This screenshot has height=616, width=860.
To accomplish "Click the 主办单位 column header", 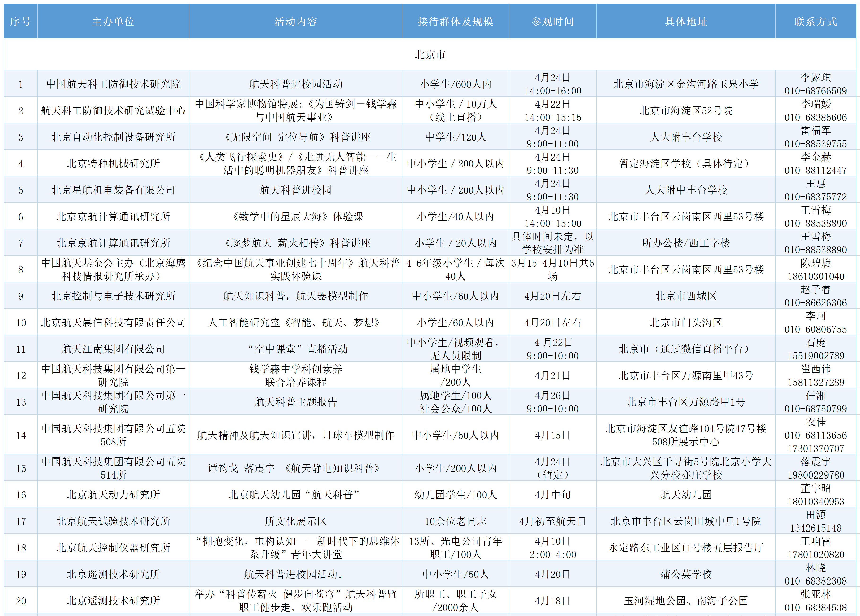I will tap(113, 22).
